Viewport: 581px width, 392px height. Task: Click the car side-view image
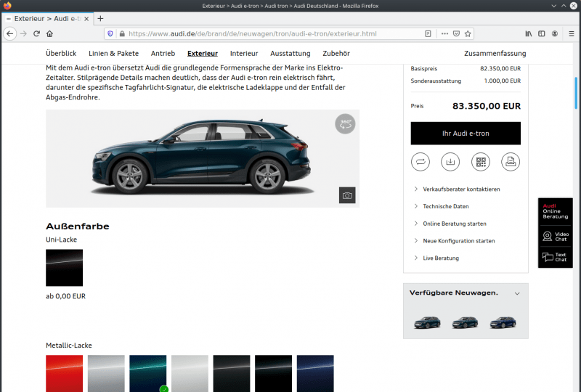(203, 158)
